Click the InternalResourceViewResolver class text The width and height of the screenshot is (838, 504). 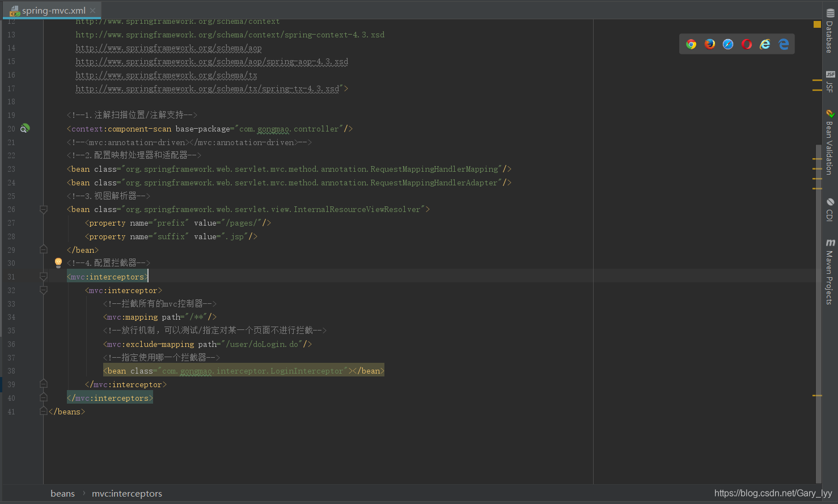click(357, 209)
